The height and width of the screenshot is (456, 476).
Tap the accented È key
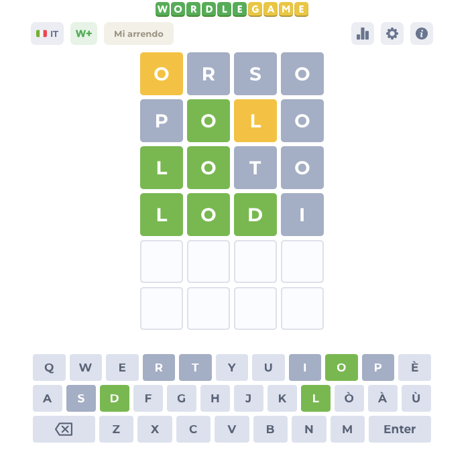pyautogui.click(x=414, y=367)
